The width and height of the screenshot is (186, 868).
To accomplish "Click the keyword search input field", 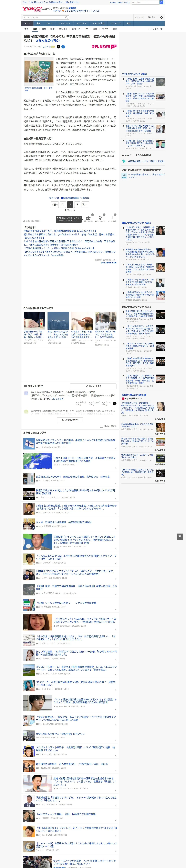I will tap(43, 17).
